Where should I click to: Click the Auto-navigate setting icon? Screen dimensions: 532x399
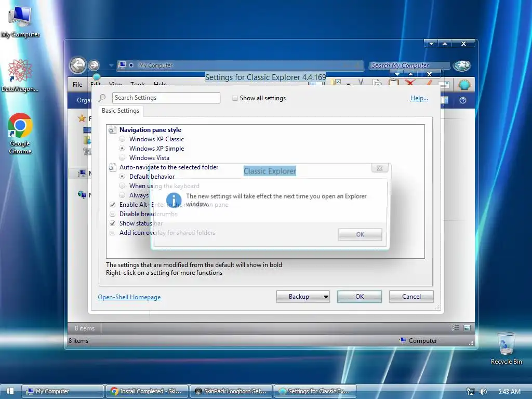tap(112, 167)
